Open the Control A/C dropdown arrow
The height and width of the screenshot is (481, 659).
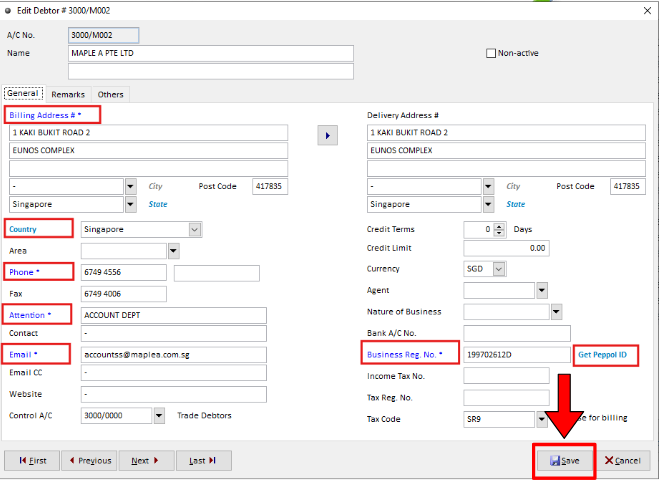[159, 416]
